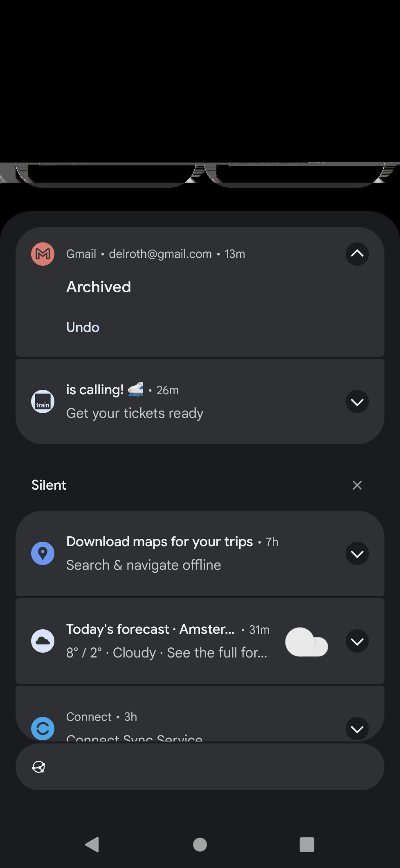Screen dimensions: 400x868
Task: Collapse the Gmail Archived notification
Action: pos(357,254)
